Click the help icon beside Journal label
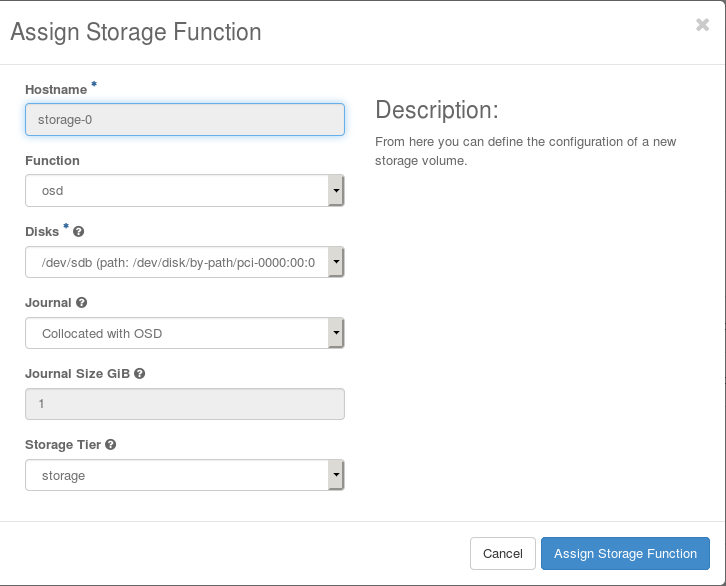This screenshot has width=726, height=586. 81,303
